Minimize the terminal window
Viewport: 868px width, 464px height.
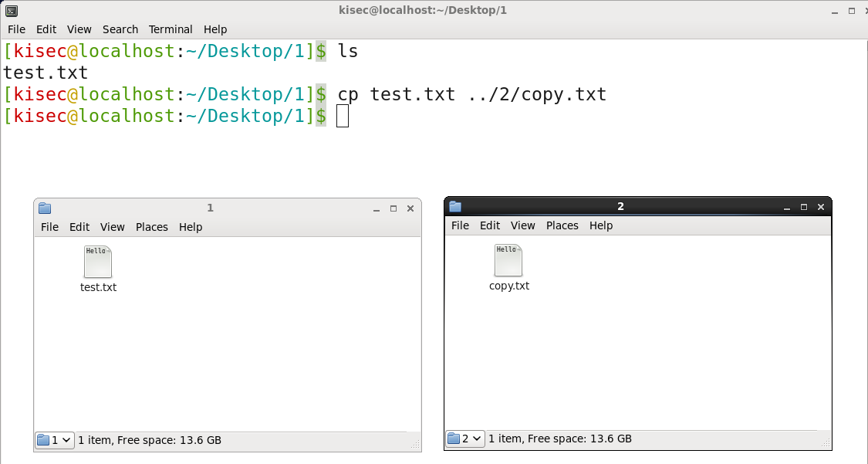pos(835,11)
